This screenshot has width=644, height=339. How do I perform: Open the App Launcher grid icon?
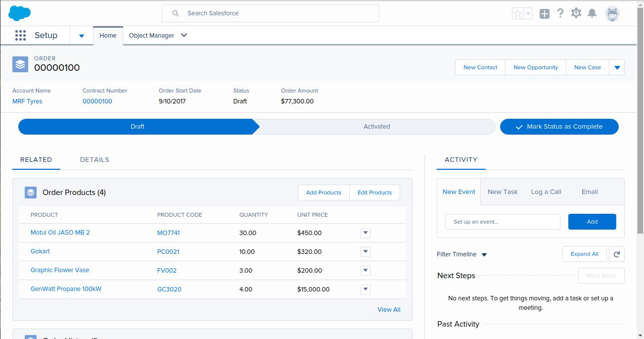20,36
